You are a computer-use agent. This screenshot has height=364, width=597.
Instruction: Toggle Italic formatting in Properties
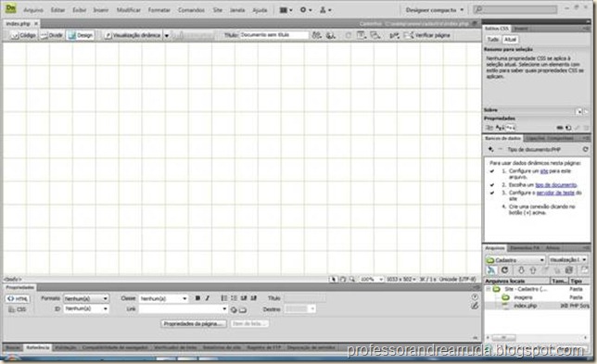point(208,298)
